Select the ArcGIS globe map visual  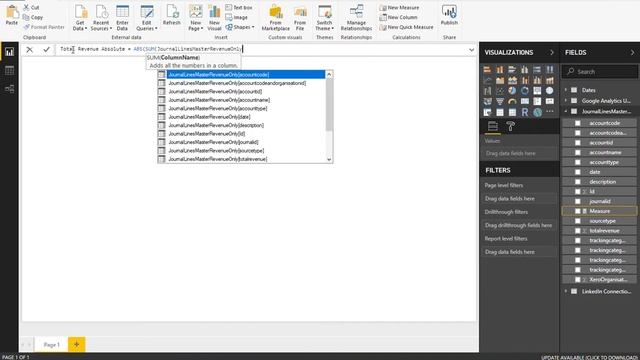(538, 112)
